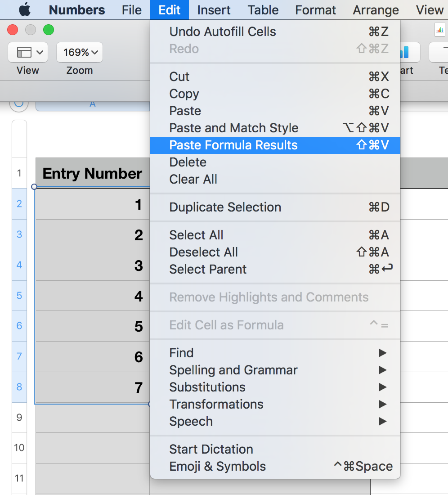The height and width of the screenshot is (495, 448).
Task: Select row header 9
Action: [19, 417]
